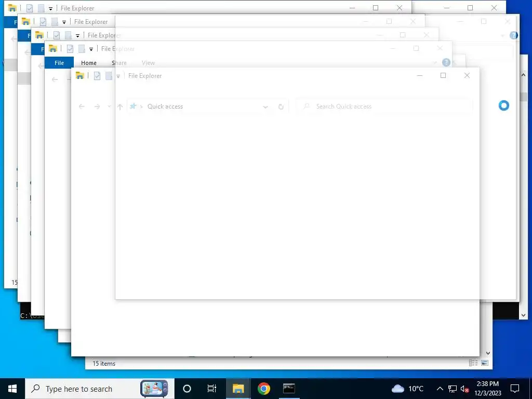Switch to large thumbnails view in the '15 items' status bar
532x399 pixels.
click(x=485, y=363)
